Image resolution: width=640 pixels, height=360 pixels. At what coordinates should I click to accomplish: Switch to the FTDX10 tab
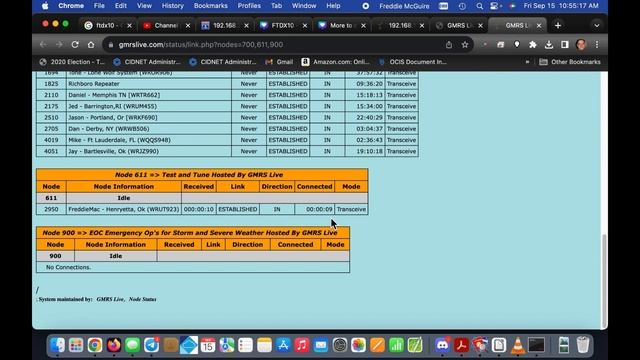click(x=282, y=25)
